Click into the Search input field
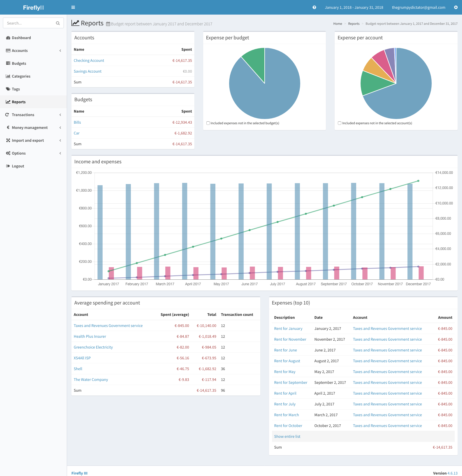The height and width of the screenshot is (476, 462). tap(29, 23)
